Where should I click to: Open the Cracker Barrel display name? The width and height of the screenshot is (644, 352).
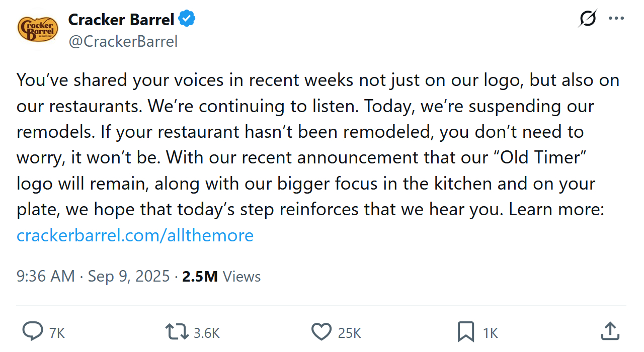(x=121, y=19)
